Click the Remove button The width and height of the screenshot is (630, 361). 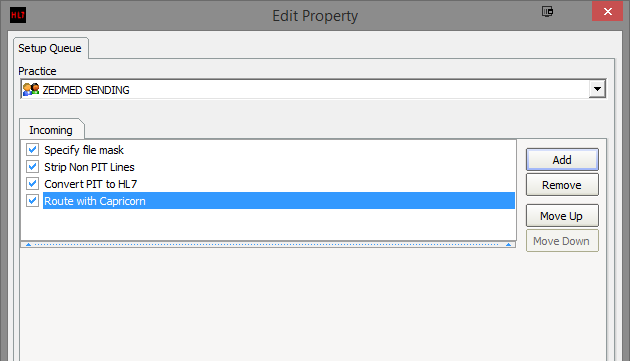pos(562,185)
